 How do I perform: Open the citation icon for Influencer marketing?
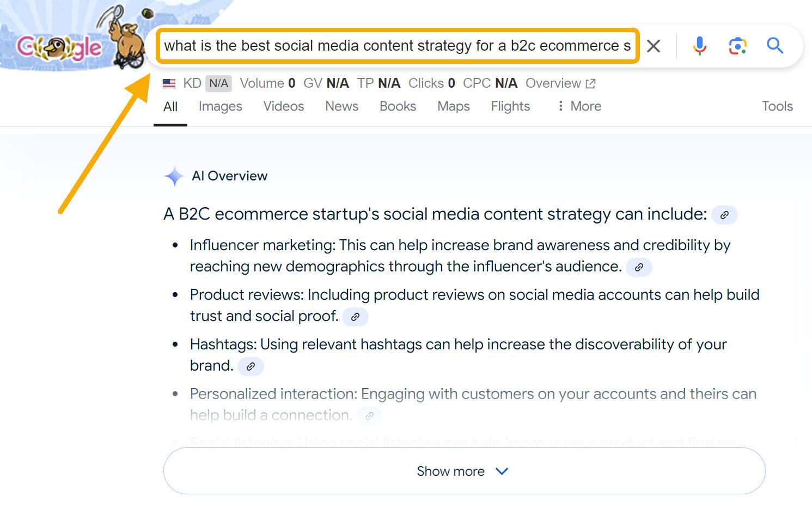[639, 267]
